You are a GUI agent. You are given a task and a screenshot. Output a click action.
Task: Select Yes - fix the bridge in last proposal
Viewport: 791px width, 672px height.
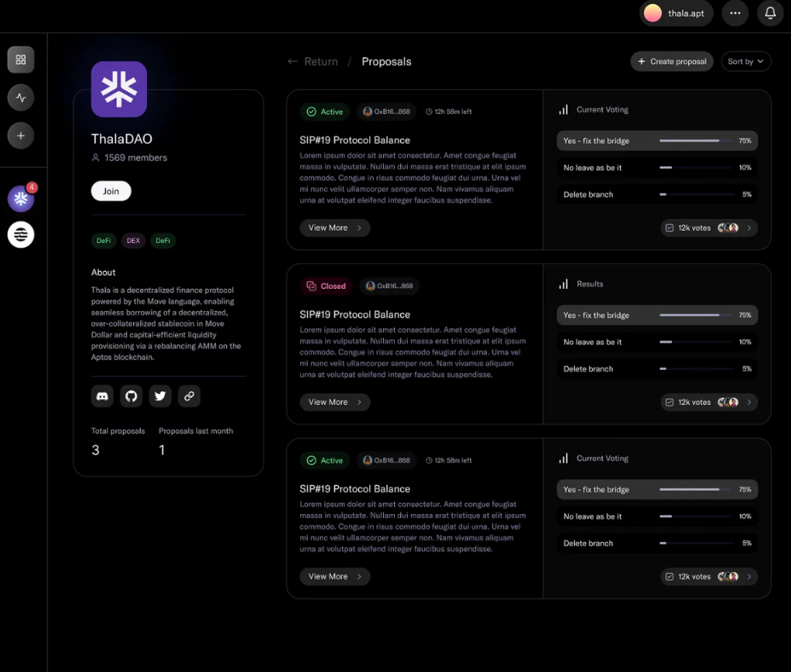[657, 489]
